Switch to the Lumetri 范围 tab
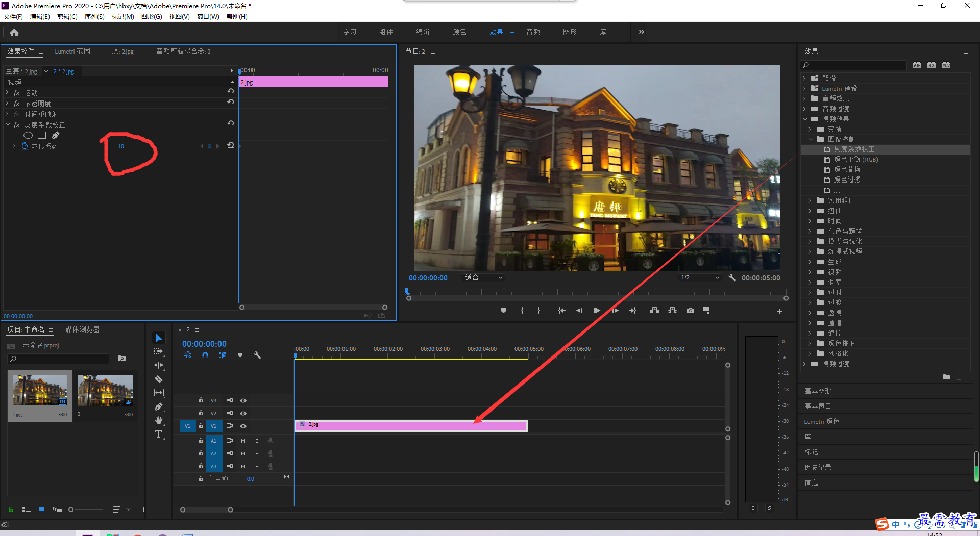The image size is (980, 536). tap(72, 52)
